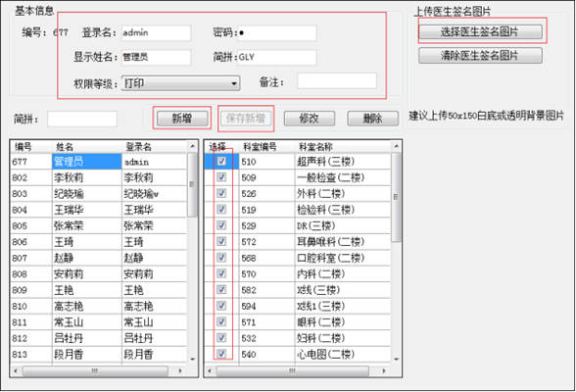Click the department list vertical scrollbar thumb
The height and width of the screenshot is (392, 576).
tap(396, 197)
